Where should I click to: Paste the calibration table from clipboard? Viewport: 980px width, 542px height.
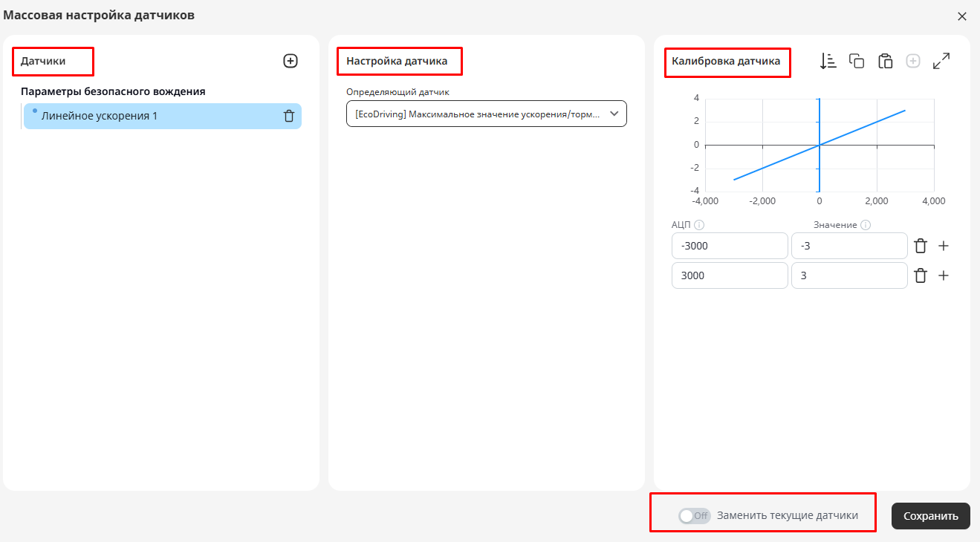click(885, 61)
